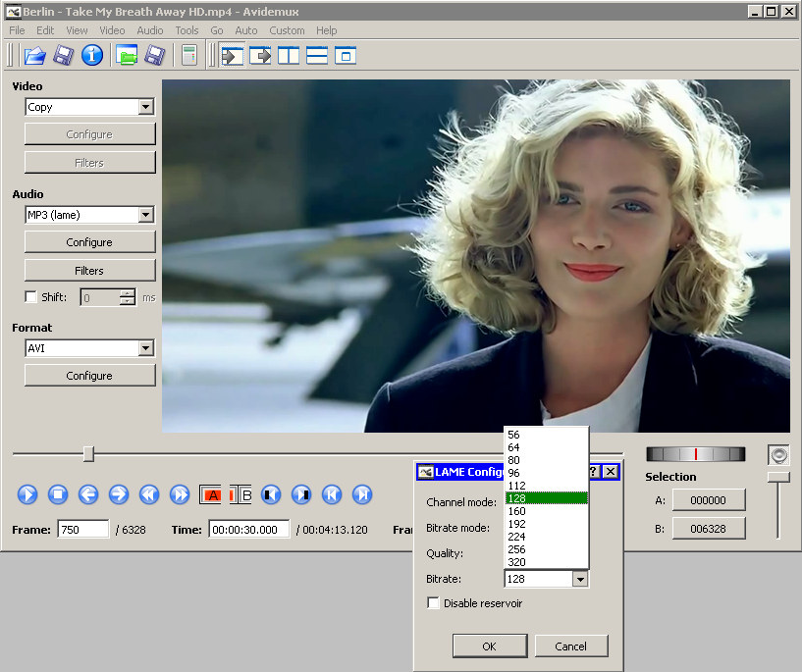Enable the audio Shift checkbox
Screen dimensions: 802x672
click(x=31, y=297)
